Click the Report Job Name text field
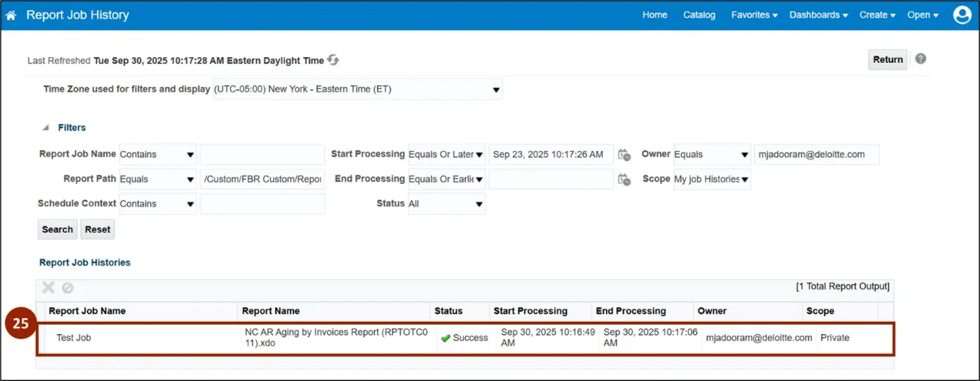The width and height of the screenshot is (980, 381). tap(262, 155)
